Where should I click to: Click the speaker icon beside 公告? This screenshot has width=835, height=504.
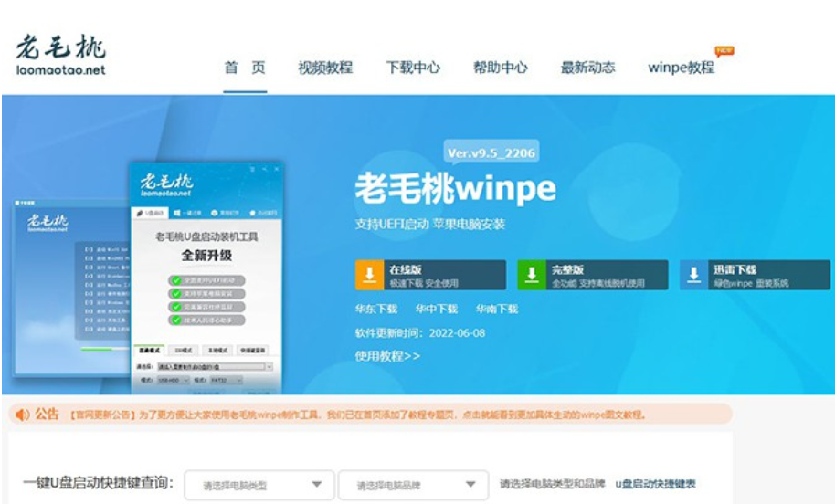tap(22, 414)
